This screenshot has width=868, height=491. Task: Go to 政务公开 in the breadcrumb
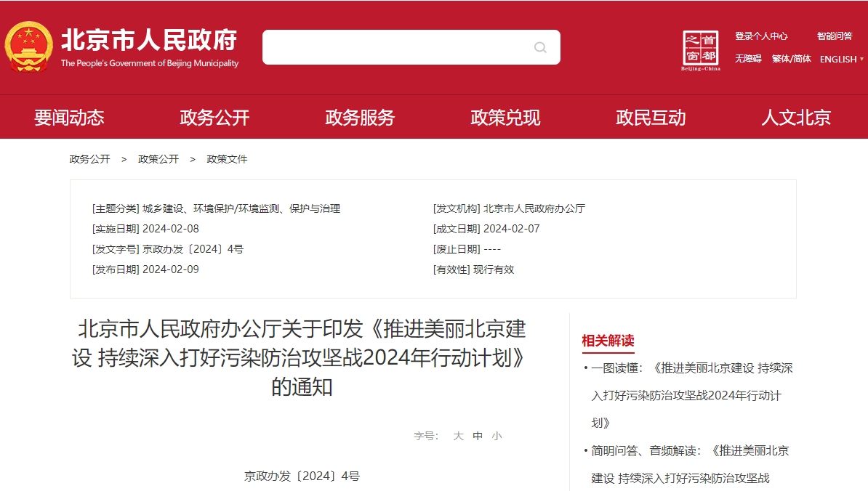coord(89,159)
